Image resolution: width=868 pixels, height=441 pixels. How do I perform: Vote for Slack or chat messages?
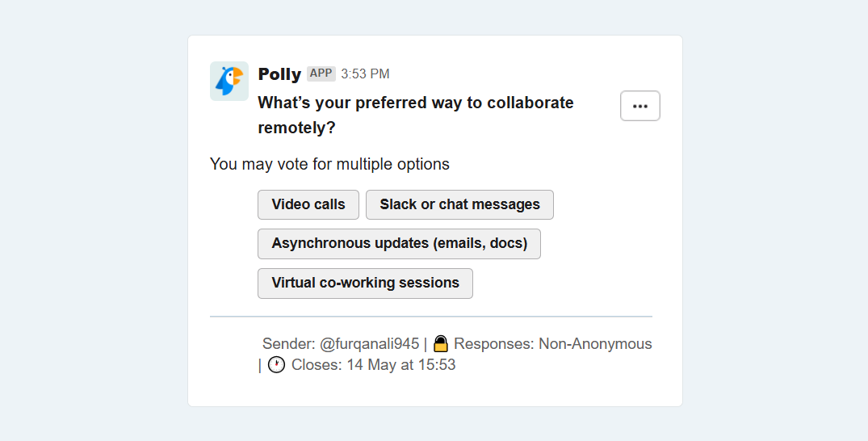[x=459, y=204]
